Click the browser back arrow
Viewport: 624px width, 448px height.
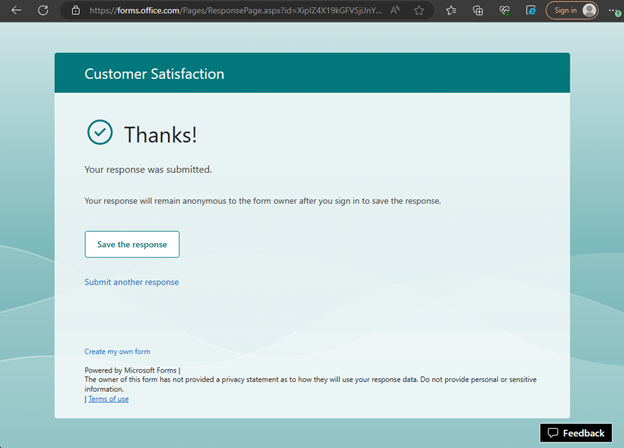click(16, 10)
